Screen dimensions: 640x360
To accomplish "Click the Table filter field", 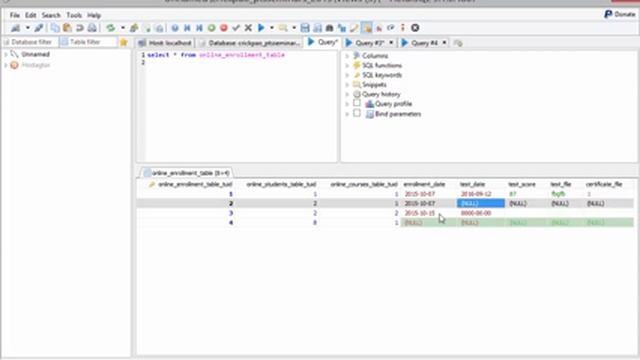I will click(x=88, y=42).
